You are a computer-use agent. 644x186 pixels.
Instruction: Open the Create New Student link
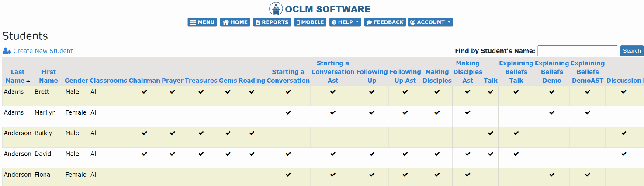pos(43,51)
